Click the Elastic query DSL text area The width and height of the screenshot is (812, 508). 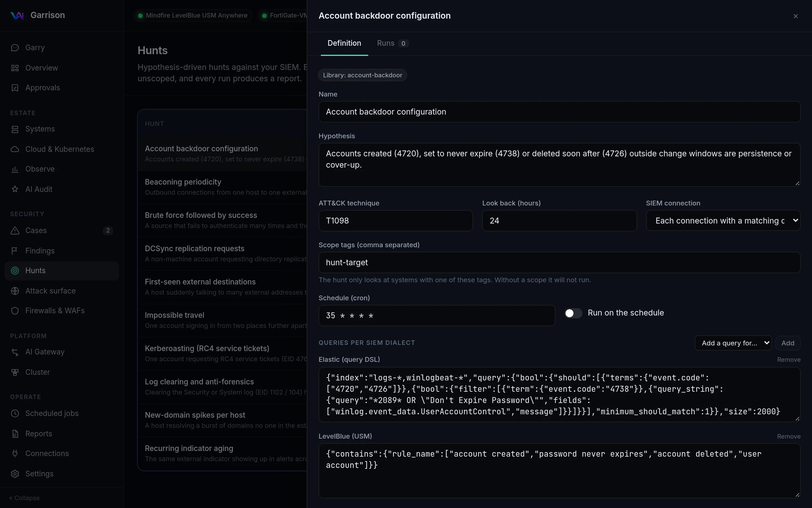tap(559, 395)
